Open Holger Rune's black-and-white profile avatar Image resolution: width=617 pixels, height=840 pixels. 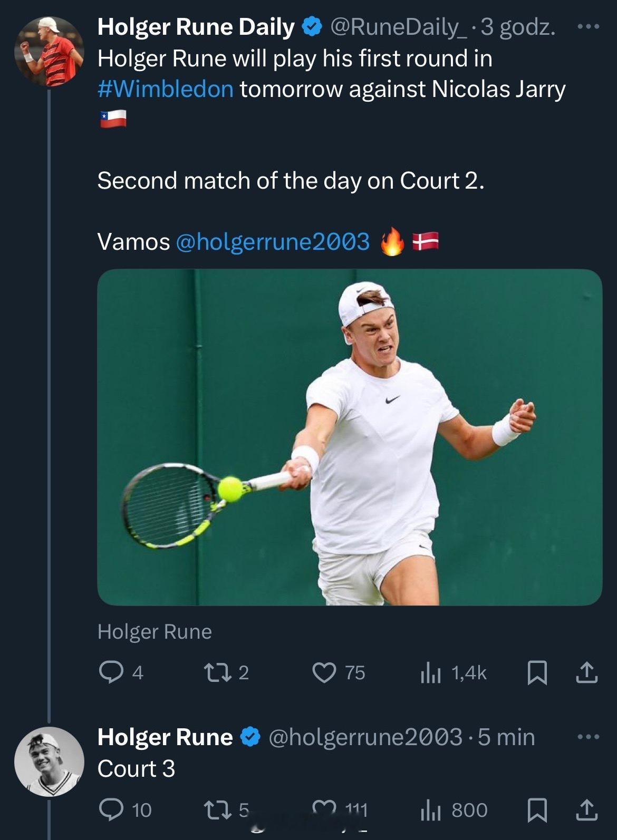tap(49, 761)
